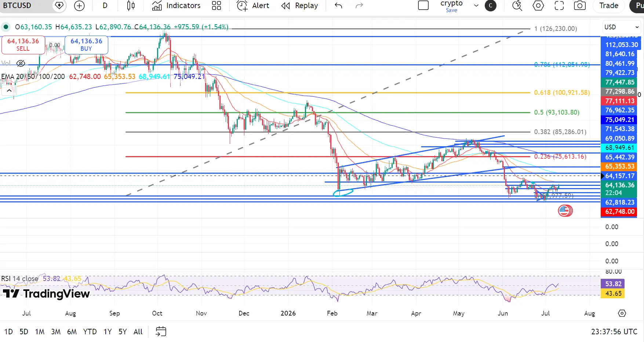Viewport: 644px width, 342px height.
Task: Open the go-to-date calendar icon
Action: pyautogui.click(x=161, y=332)
